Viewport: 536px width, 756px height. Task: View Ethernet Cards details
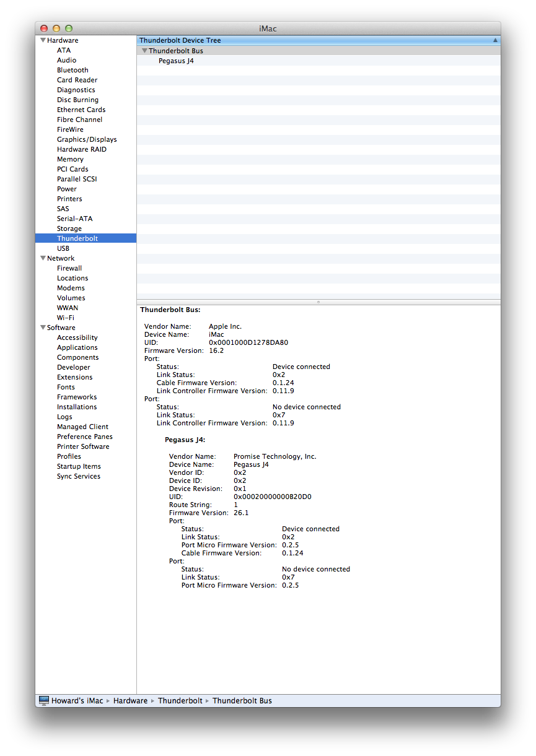click(81, 110)
